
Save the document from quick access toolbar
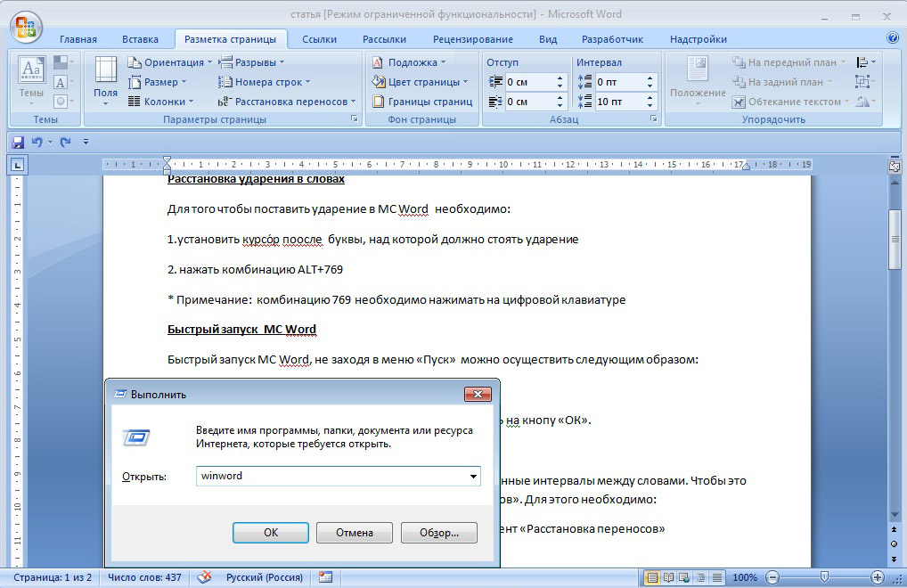(18, 142)
